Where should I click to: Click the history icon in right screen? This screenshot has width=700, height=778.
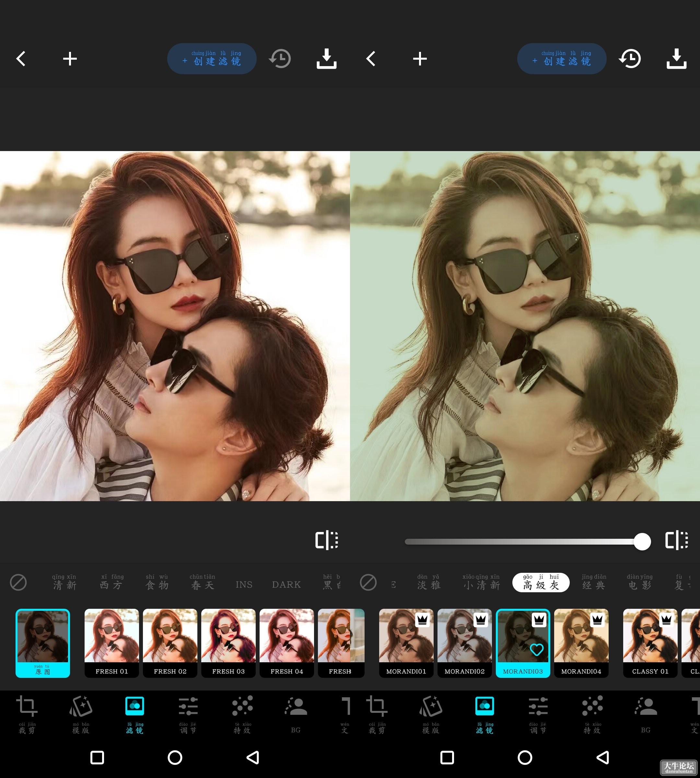click(630, 59)
